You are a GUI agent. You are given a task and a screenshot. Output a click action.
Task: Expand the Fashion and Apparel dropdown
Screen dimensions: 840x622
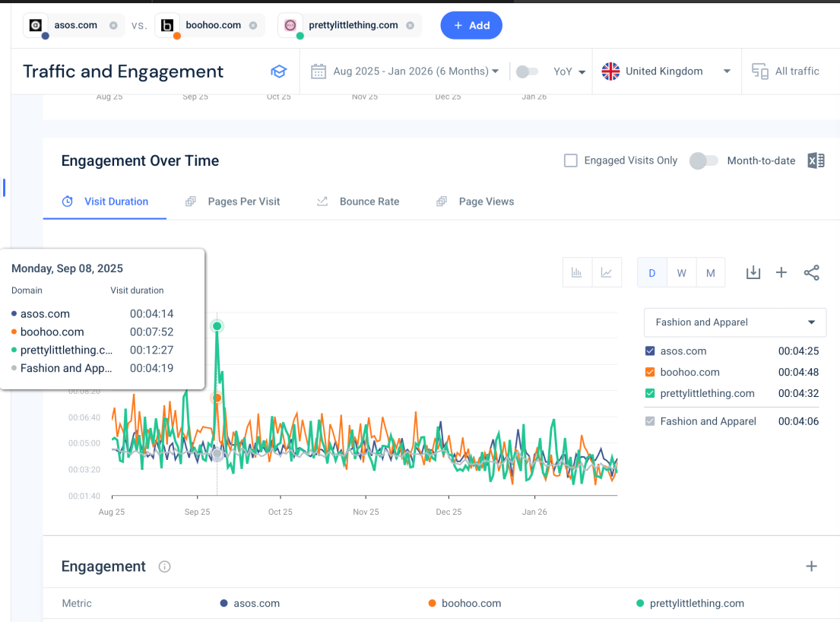click(734, 322)
